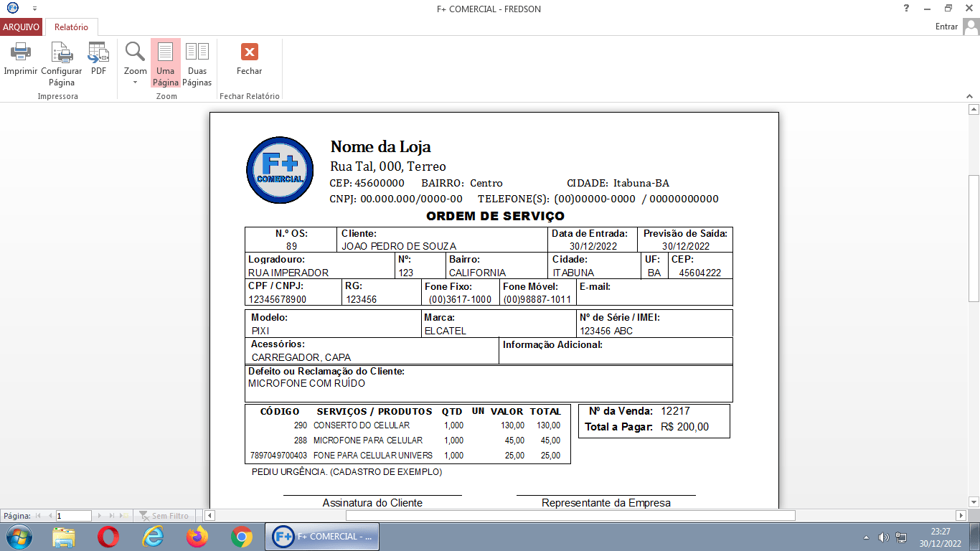This screenshot has width=980, height=551.
Task: Open File Explorer from the taskbar
Action: [x=64, y=537]
